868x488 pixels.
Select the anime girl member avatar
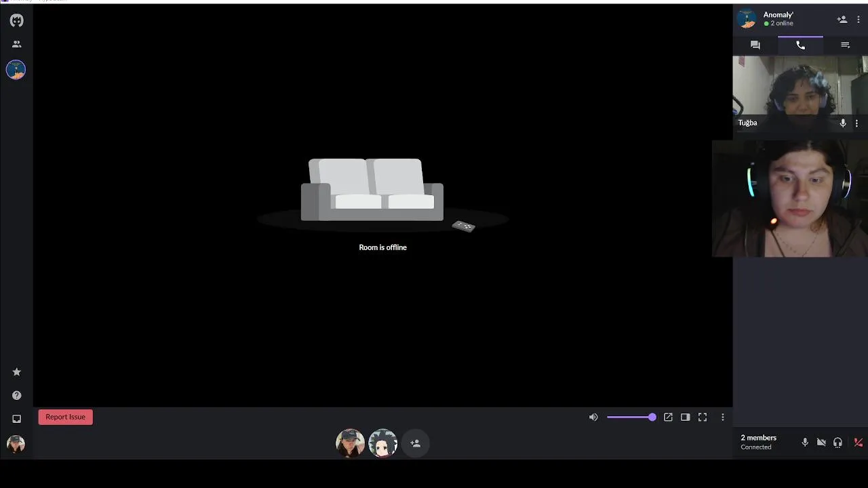(382, 443)
